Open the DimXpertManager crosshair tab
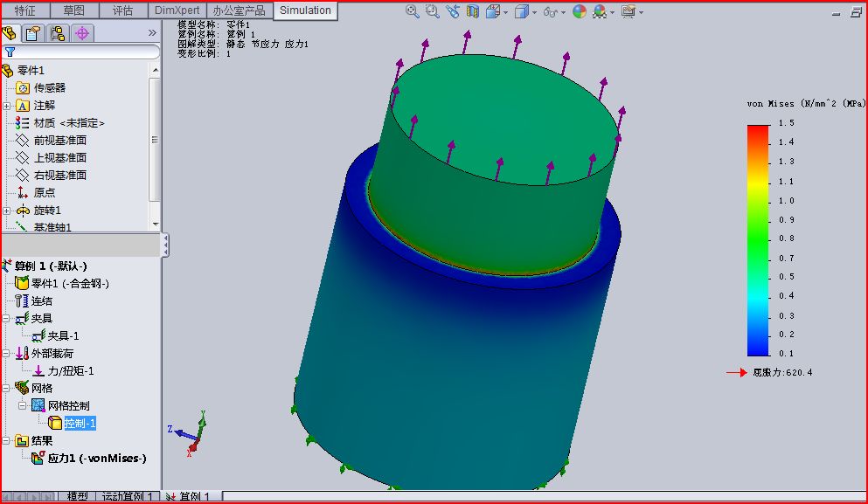 [x=82, y=34]
